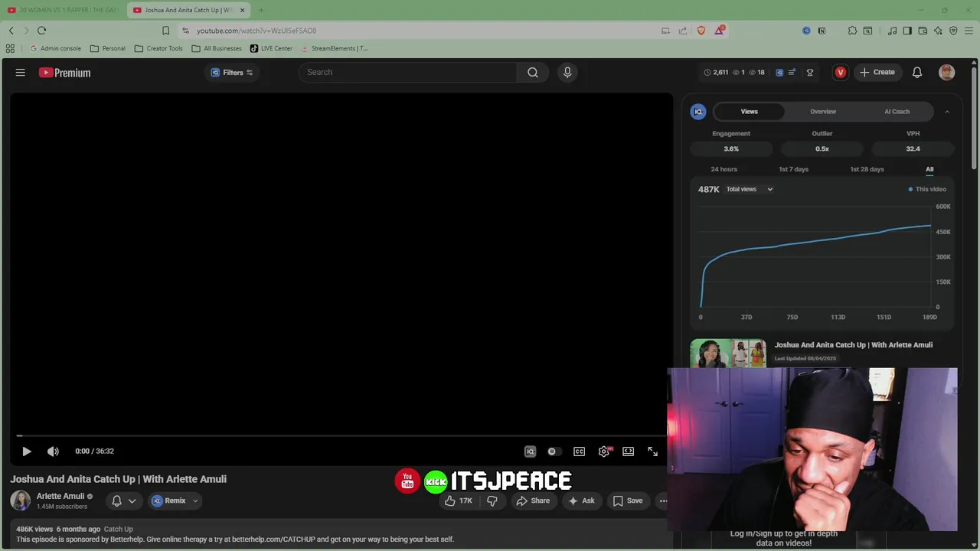Viewport: 980px width, 551px height.
Task: Open a new browser tab
Action: (x=260, y=10)
